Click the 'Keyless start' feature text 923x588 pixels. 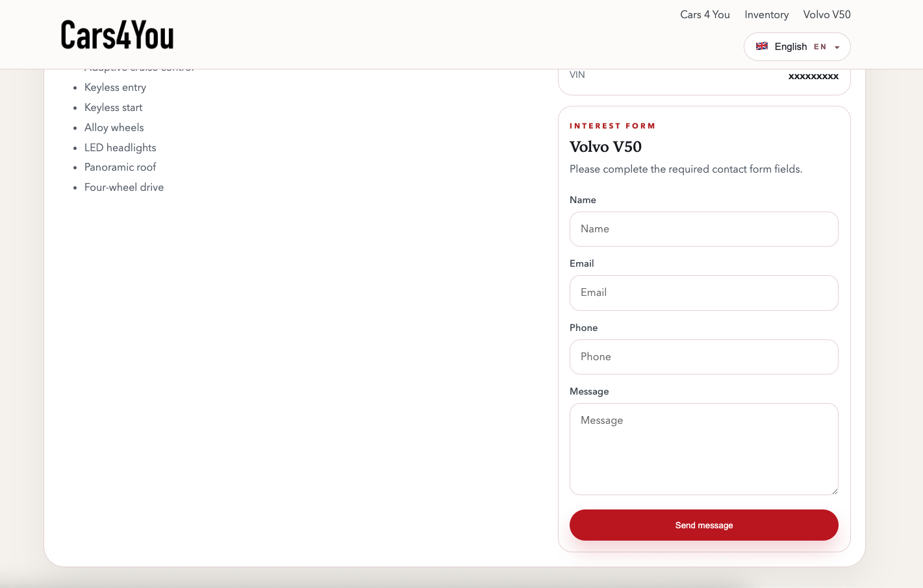coord(113,108)
